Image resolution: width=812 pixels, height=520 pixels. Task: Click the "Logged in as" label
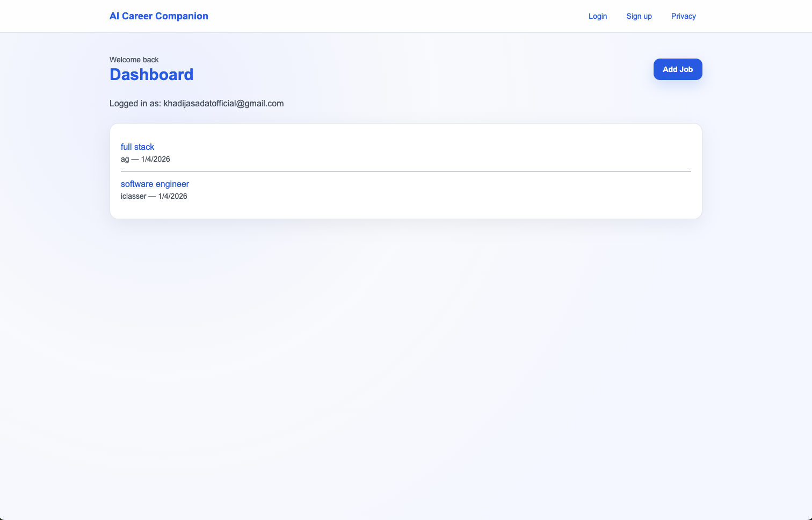(135, 103)
